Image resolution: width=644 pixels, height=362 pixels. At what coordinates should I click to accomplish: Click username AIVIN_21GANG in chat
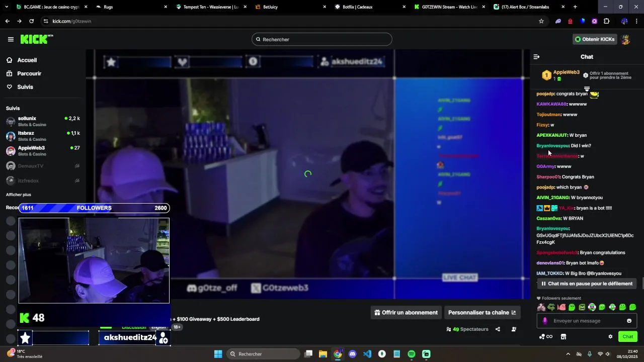[553, 198]
